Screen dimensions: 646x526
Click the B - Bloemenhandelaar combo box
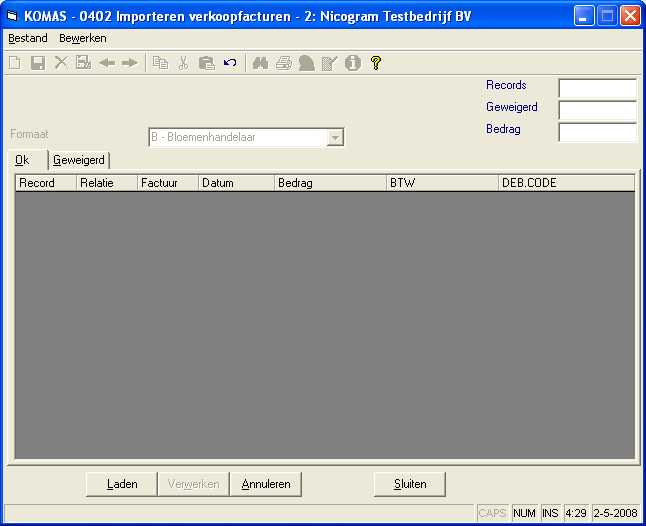tap(246, 137)
